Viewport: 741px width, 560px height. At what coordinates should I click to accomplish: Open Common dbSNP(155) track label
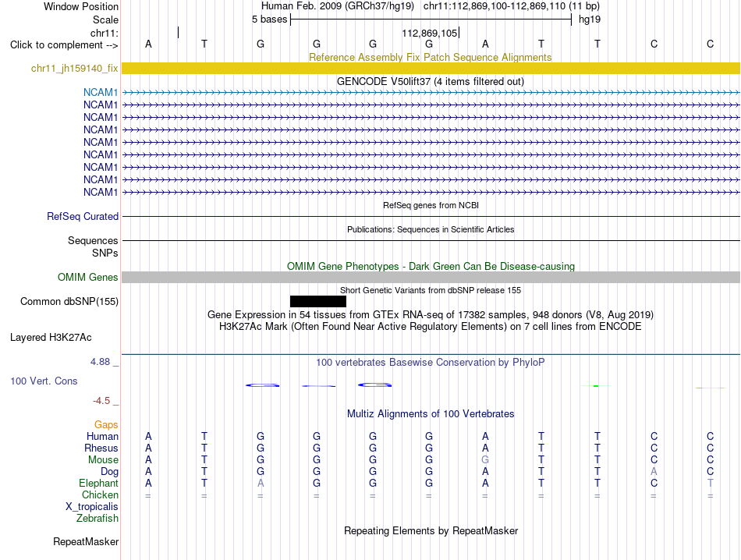(x=69, y=302)
